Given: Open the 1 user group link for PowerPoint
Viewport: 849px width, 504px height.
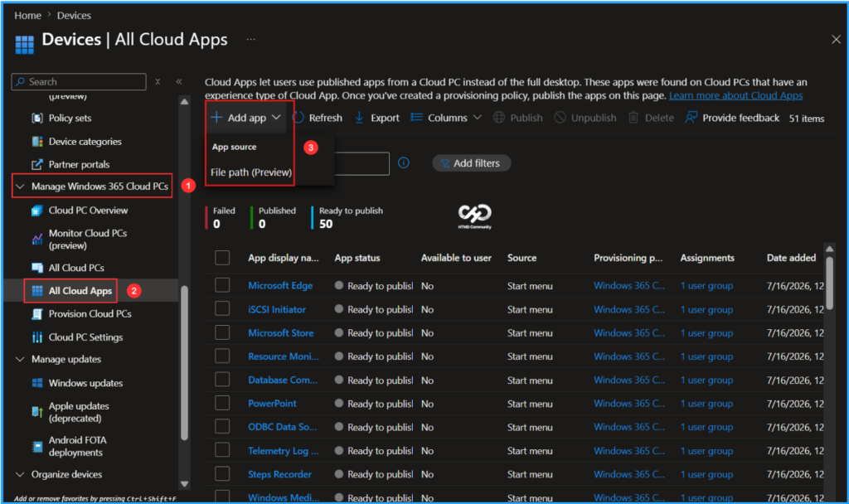Looking at the screenshot, I should 706,404.
